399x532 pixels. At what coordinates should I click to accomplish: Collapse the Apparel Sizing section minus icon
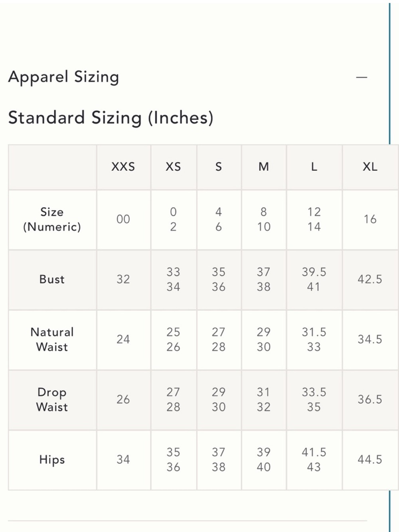click(361, 77)
